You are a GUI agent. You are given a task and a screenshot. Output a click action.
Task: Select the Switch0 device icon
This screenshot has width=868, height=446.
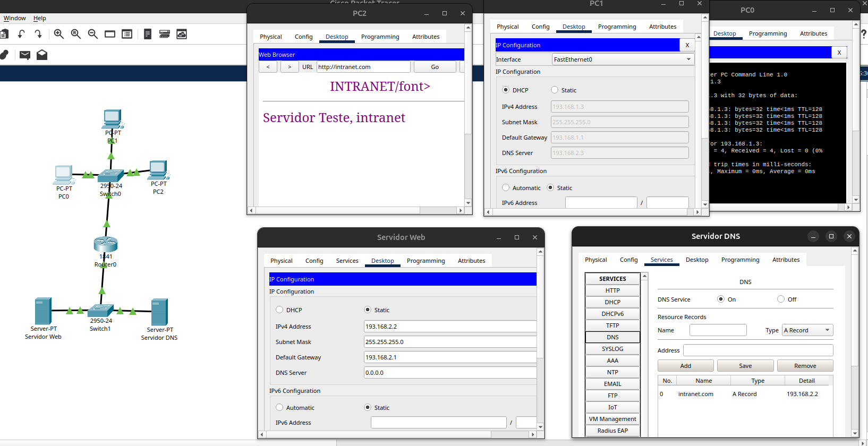110,176
